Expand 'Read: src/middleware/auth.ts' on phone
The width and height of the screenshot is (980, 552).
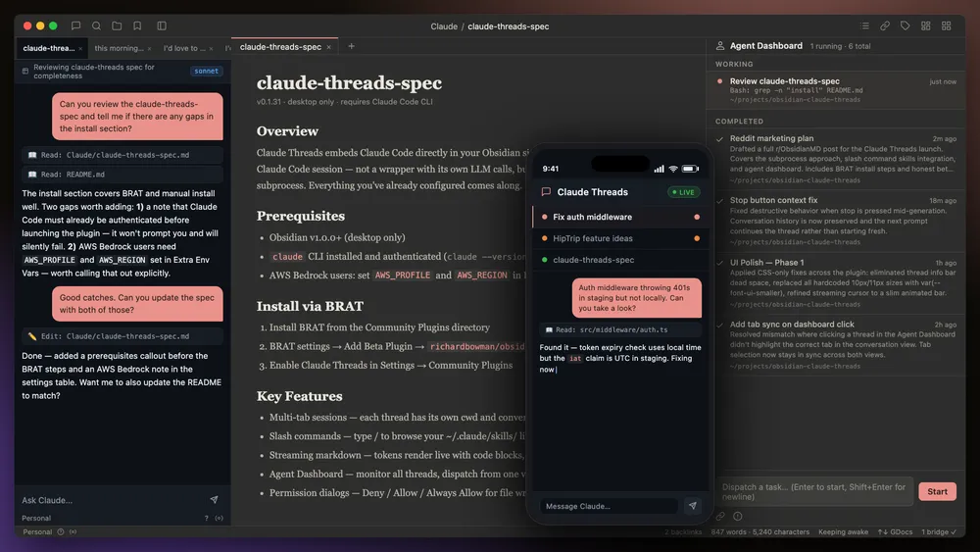(x=620, y=329)
